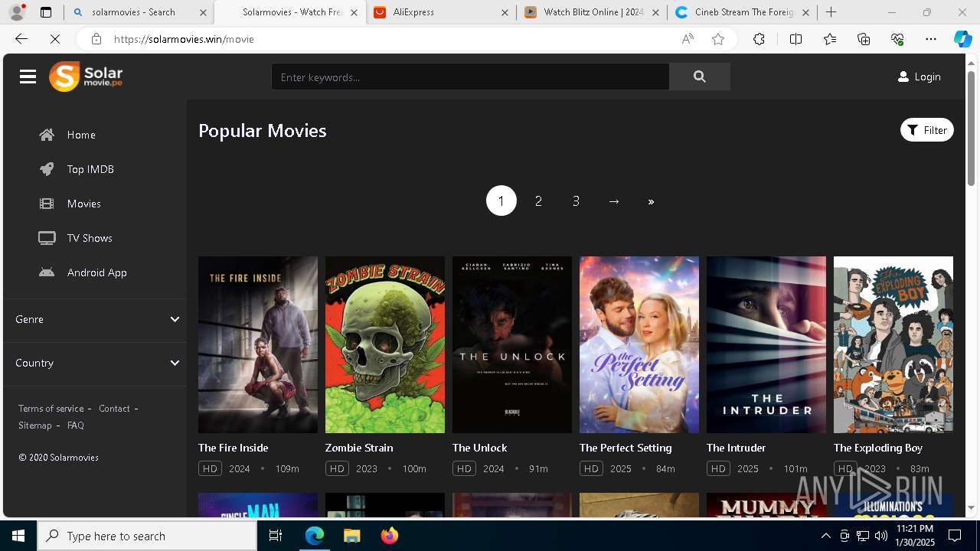Image resolution: width=980 pixels, height=551 pixels.
Task: Open TV Shows sidebar item
Action: click(75, 238)
